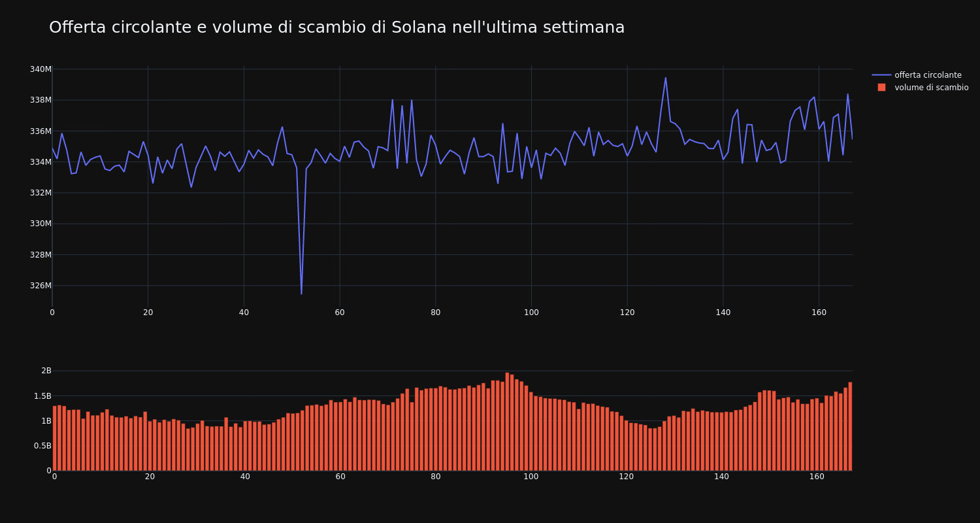This screenshot has height=523, width=980.
Task: Click x-axis label 160 under bar chart
Action: coord(817,477)
